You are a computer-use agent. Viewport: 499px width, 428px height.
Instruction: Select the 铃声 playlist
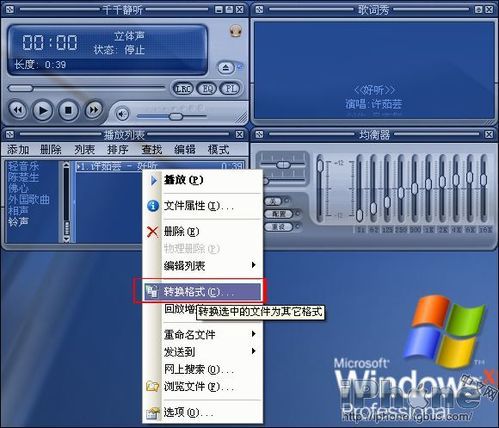coord(18,221)
